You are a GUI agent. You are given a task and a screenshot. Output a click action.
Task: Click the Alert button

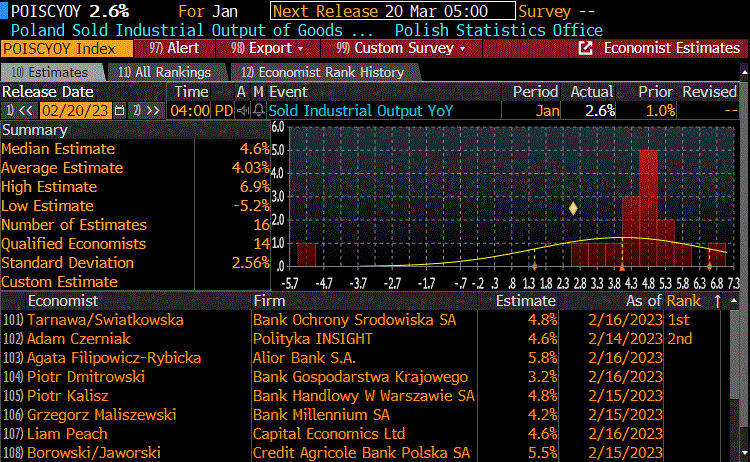[x=174, y=48]
